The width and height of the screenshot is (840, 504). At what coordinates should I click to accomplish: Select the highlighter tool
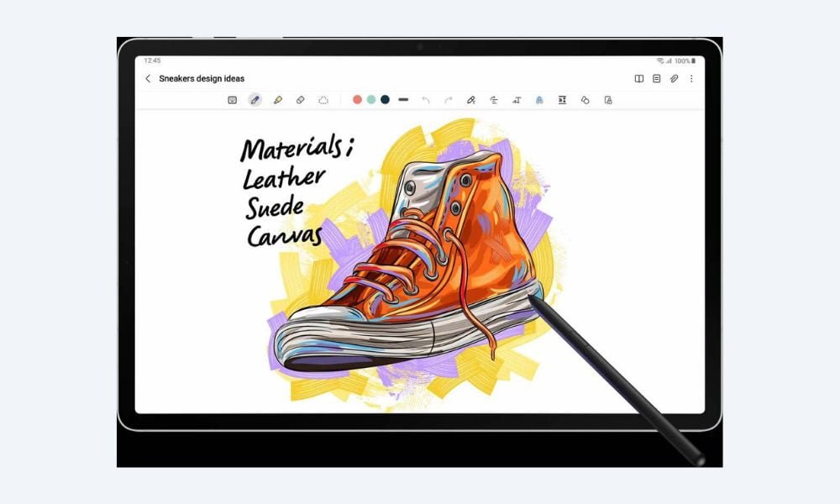coord(277,100)
